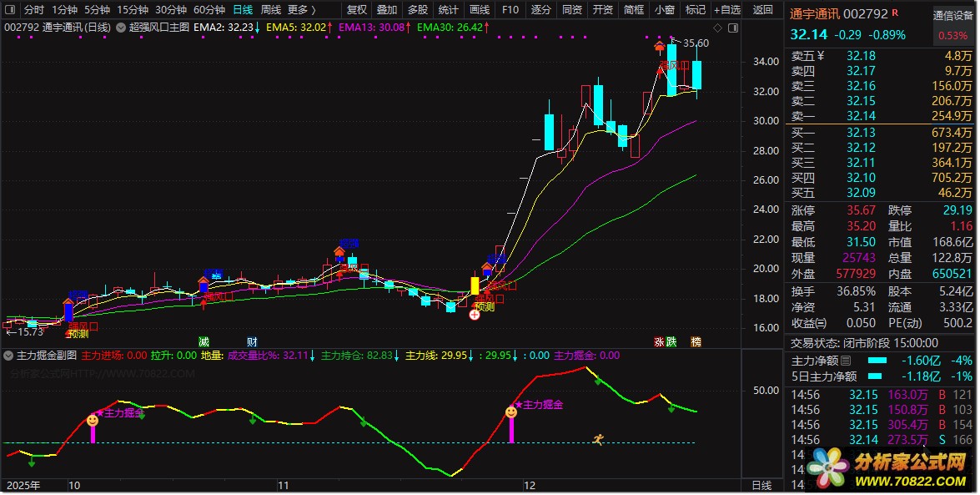Click the 财 marker icon under chart

[251, 342]
